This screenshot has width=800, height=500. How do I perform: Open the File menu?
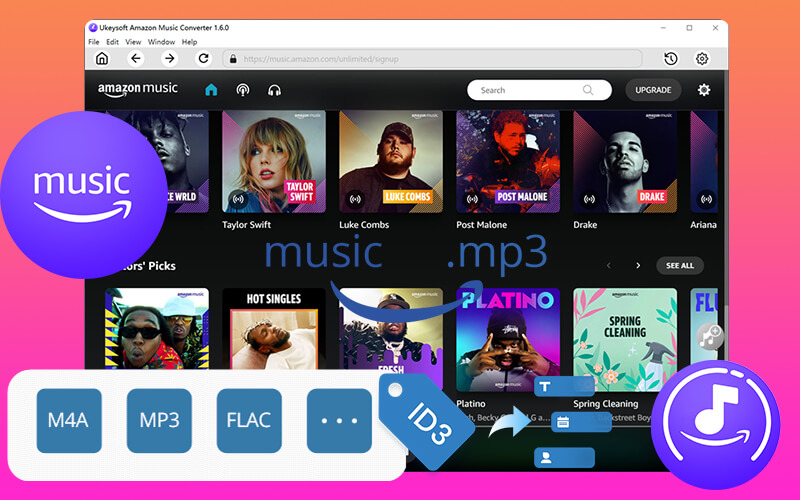point(94,42)
